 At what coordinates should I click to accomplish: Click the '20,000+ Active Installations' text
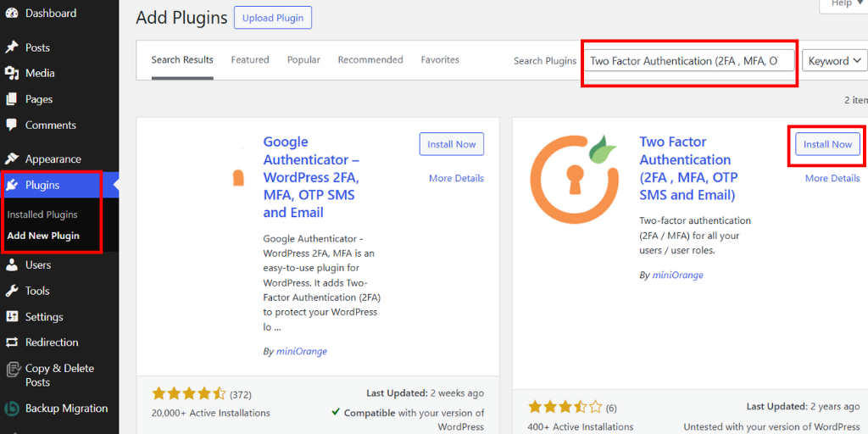210,413
